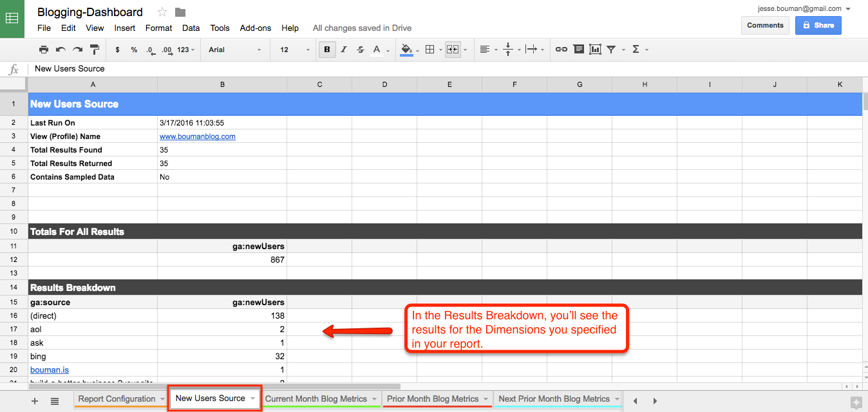Click the paint format tool

[94, 49]
